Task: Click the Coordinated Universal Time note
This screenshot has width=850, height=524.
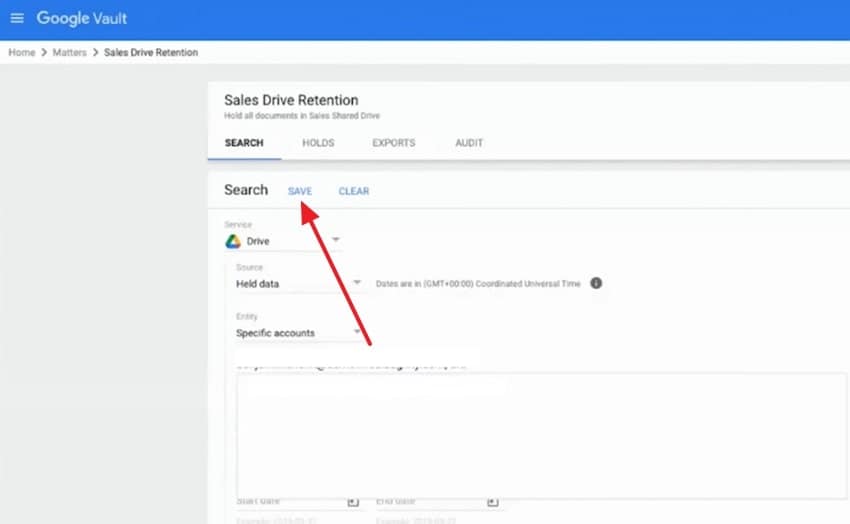Action: point(478,283)
